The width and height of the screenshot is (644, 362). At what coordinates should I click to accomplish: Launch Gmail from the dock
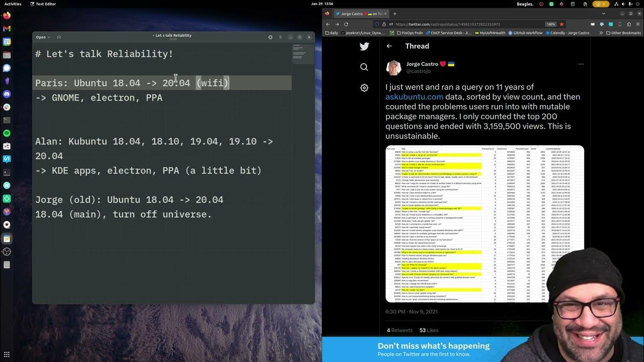[x=7, y=29]
